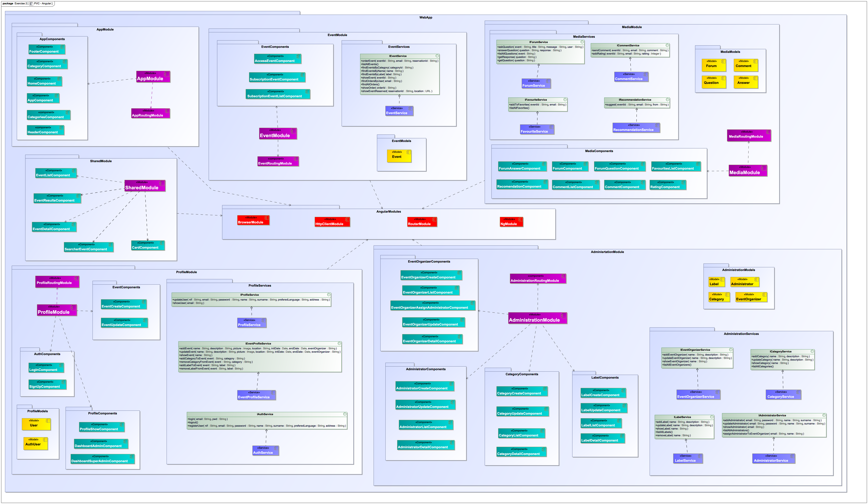Select the CategoriesComponent node
This screenshot has width=868, height=504.
(49, 115)
